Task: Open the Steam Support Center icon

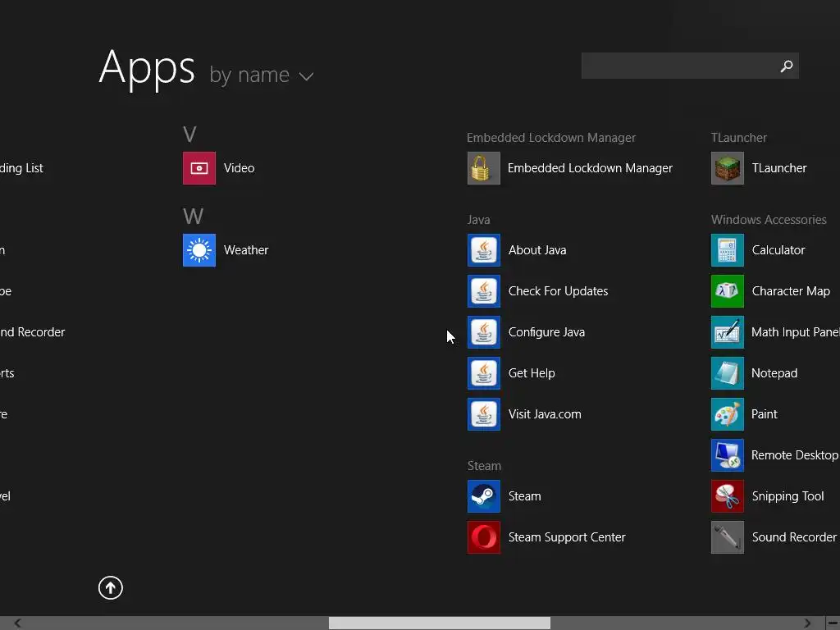Action: coord(484,537)
